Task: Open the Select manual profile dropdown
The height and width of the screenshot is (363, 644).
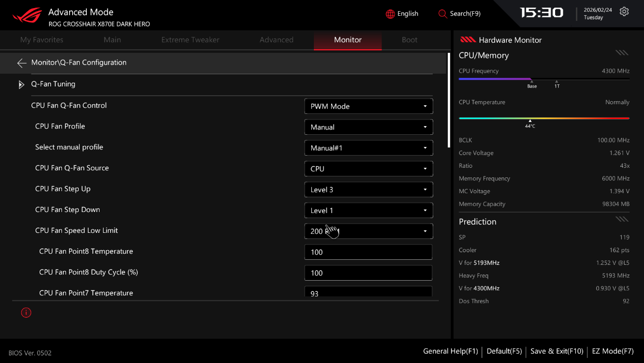Action: click(368, 148)
